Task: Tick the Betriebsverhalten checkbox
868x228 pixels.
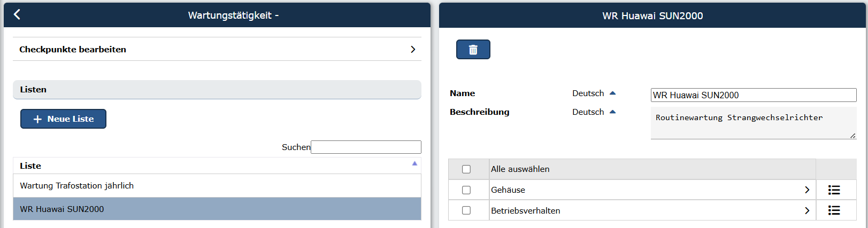Action: click(466, 210)
